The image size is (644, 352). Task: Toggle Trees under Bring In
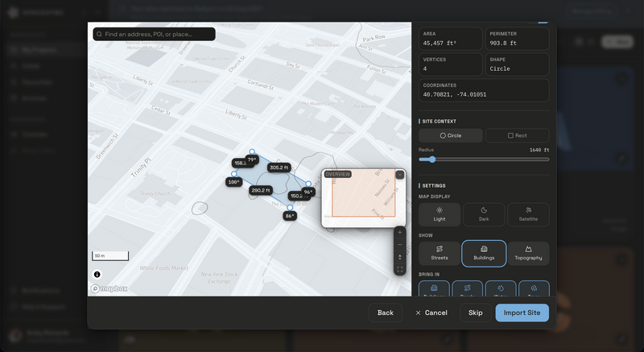[x=534, y=288]
